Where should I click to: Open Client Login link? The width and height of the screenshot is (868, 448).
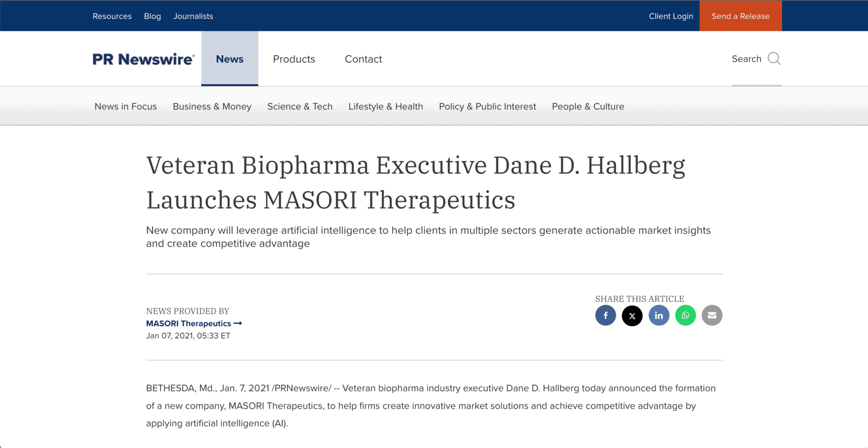coord(671,16)
